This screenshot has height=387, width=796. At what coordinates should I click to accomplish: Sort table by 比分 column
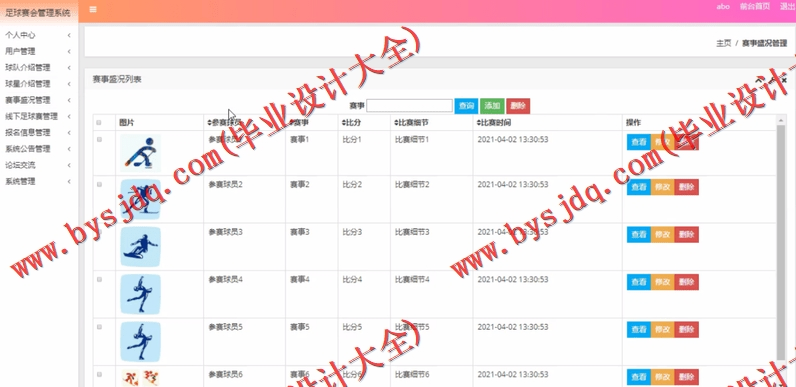tap(351, 122)
